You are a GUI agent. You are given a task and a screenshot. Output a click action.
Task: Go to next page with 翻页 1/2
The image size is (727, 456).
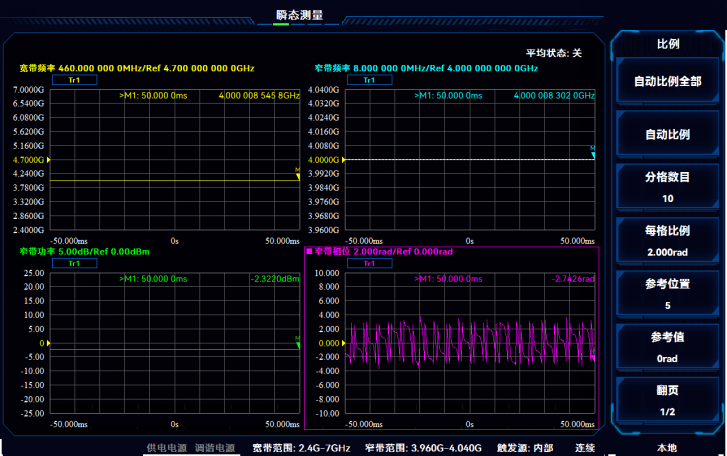[x=667, y=399]
